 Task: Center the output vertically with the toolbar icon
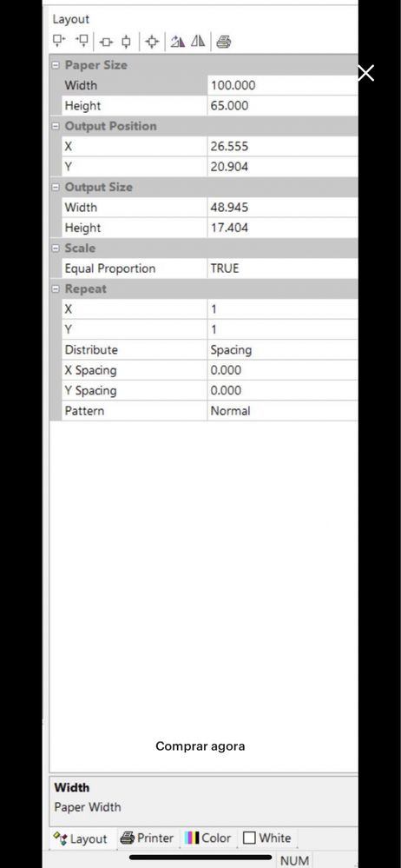(127, 42)
